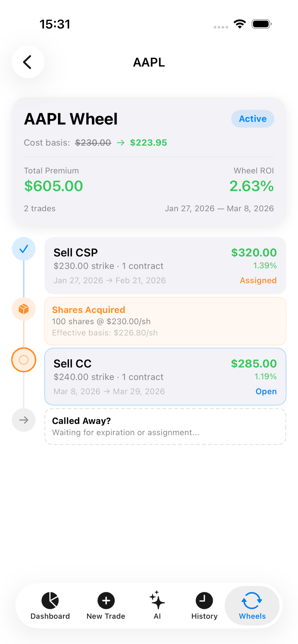This screenshot has height=644, width=298.
Task: Tap the orange dotted-circle open trade marker
Action: [x=24, y=360]
